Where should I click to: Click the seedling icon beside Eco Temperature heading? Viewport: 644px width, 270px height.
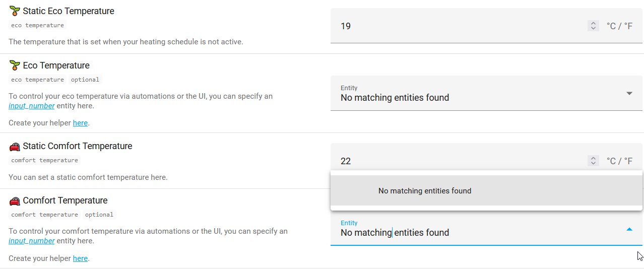15,65
